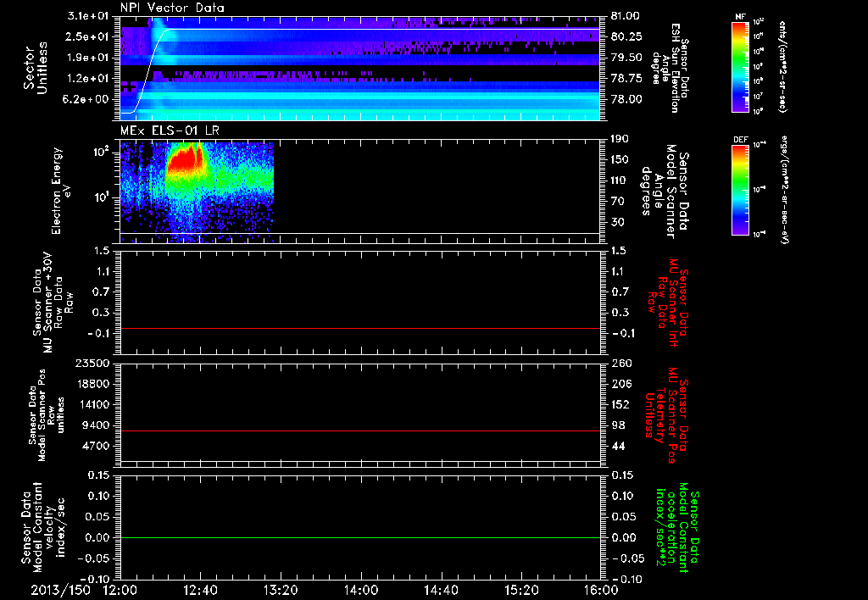
Task: Click the DEF label above the color bar
Action: tap(740, 140)
